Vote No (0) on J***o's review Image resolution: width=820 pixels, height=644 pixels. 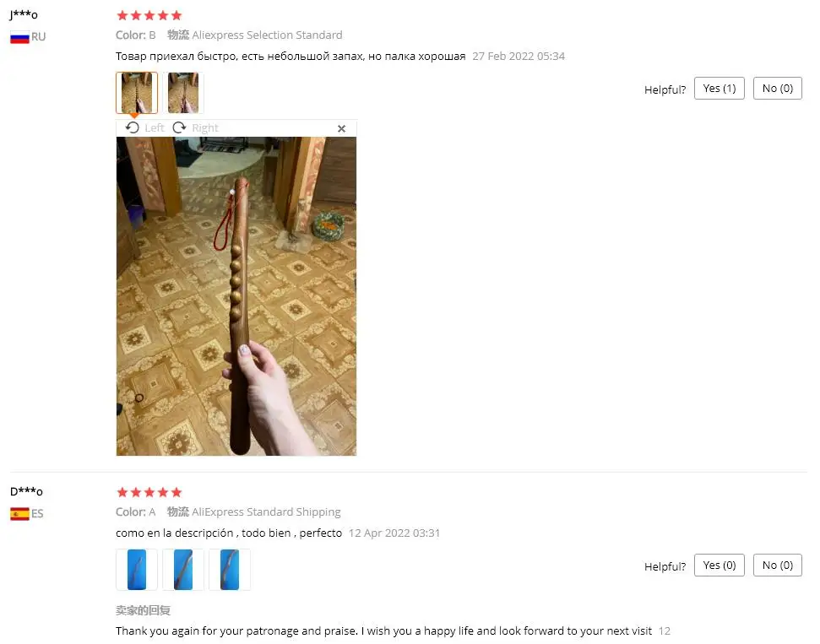tap(777, 89)
